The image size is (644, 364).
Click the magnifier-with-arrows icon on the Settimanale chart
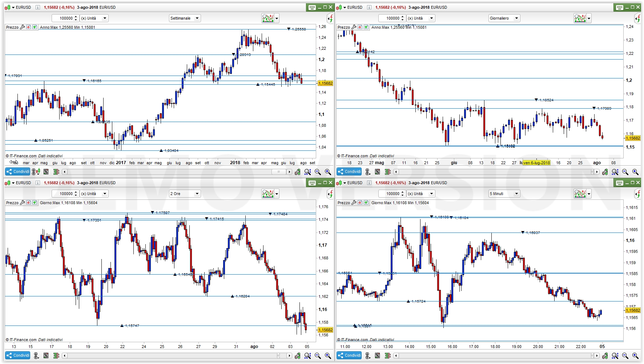coord(307,172)
